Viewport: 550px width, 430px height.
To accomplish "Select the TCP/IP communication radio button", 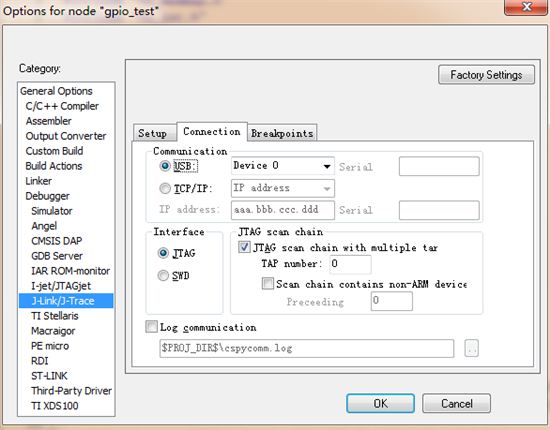I will coord(165,189).
